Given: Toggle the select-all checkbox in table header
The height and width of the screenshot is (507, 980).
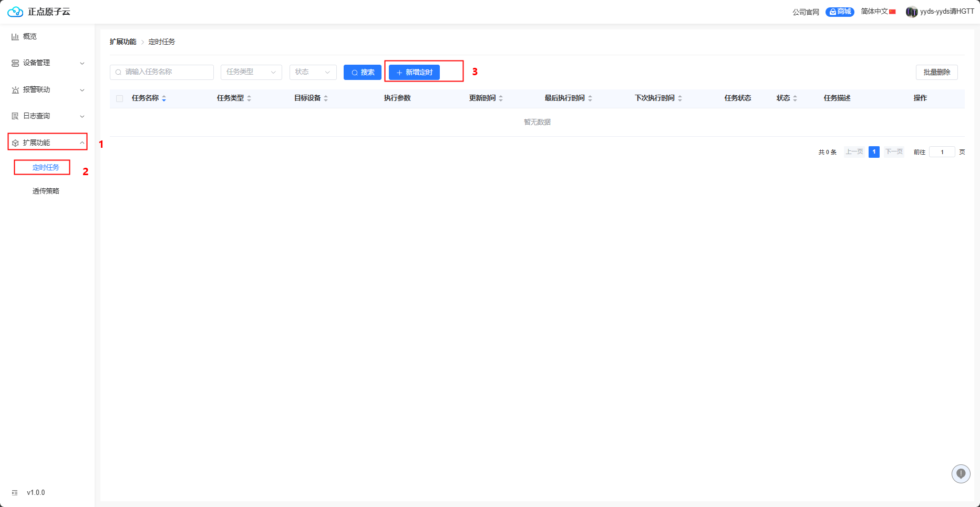Looking at the screenshot, I should [x=120, y=98].
